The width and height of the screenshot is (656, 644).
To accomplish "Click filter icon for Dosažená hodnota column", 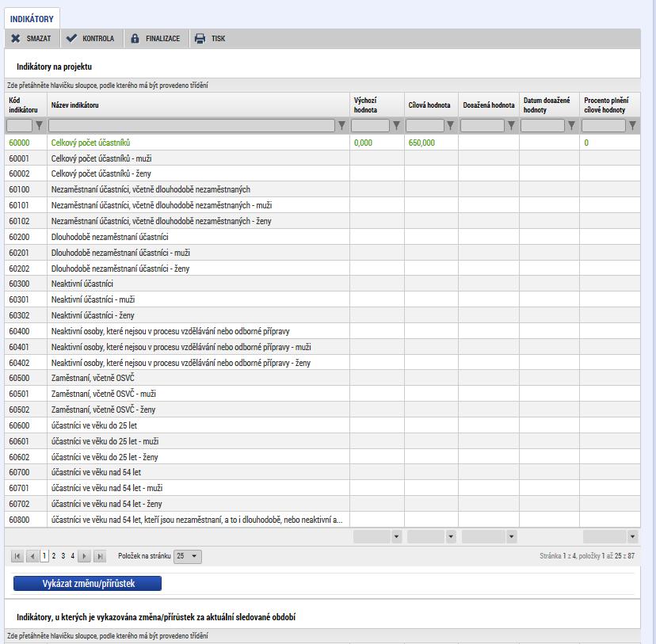I will coord(511,125).
